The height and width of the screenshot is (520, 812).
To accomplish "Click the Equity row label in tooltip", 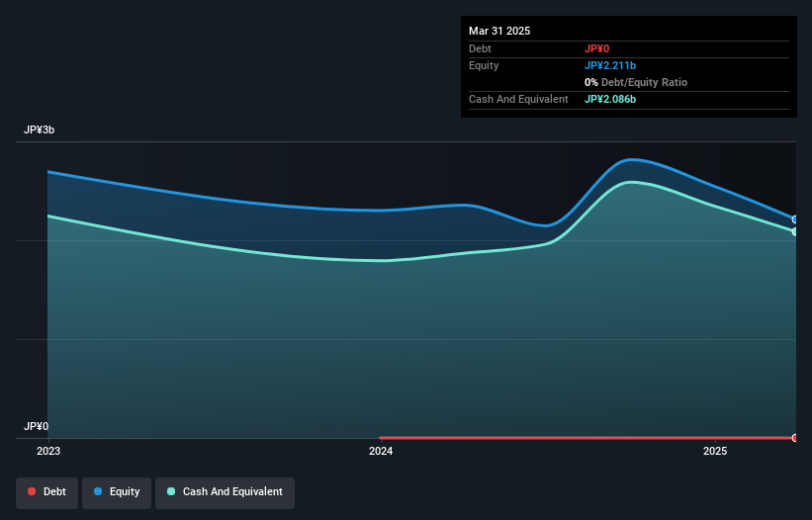I will [484, 65].
